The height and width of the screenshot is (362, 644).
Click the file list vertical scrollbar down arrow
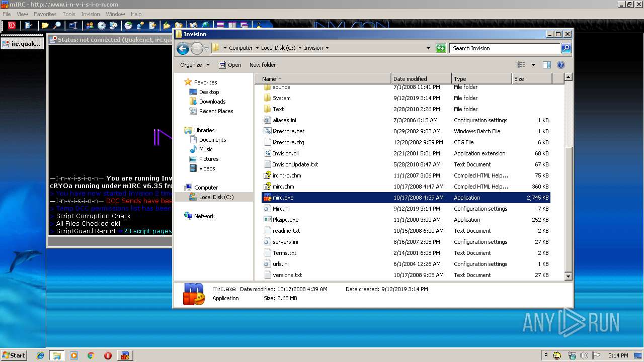coord(568,276)
